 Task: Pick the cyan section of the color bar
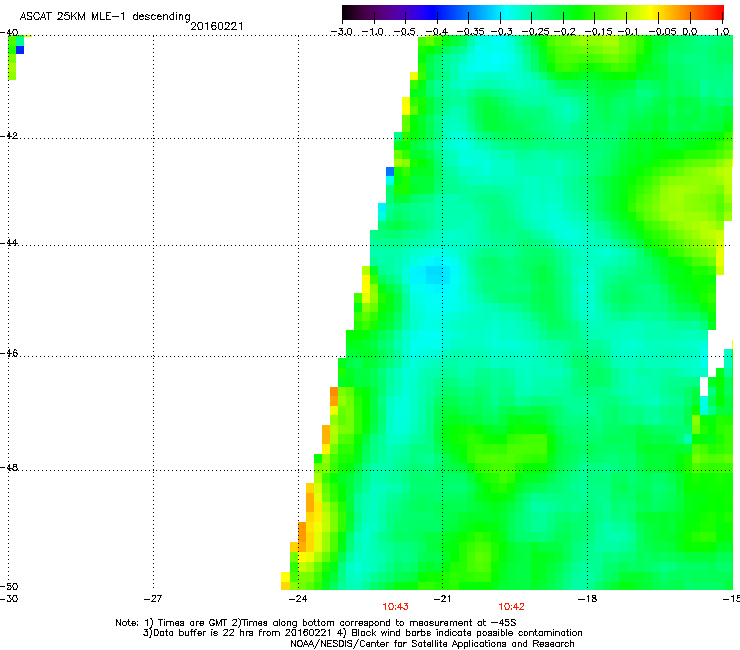point(507,12)
